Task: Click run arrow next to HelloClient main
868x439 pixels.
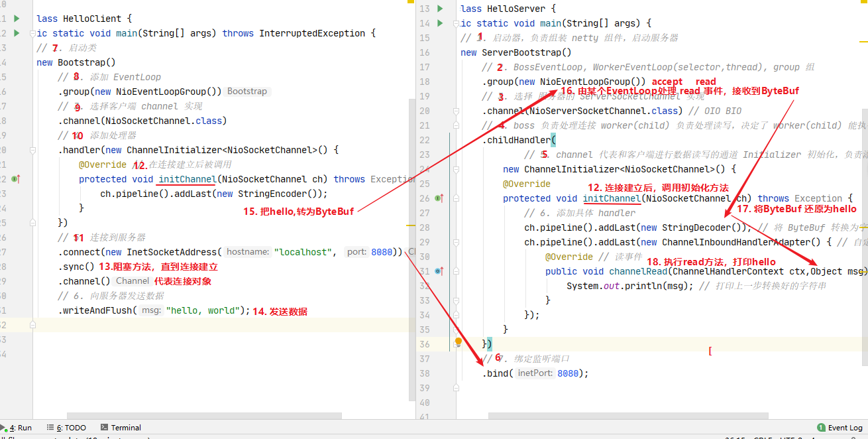Action: click(16, 33)
